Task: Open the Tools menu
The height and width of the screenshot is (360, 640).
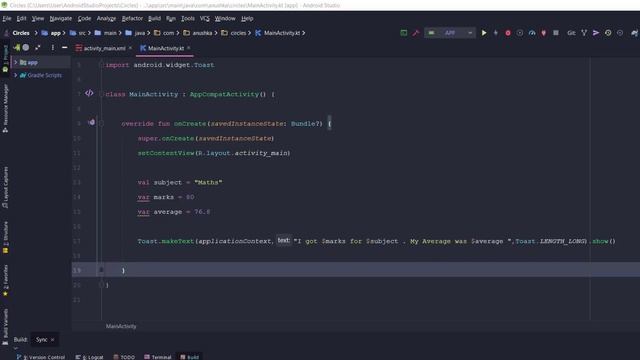Action: pos(188,18)
